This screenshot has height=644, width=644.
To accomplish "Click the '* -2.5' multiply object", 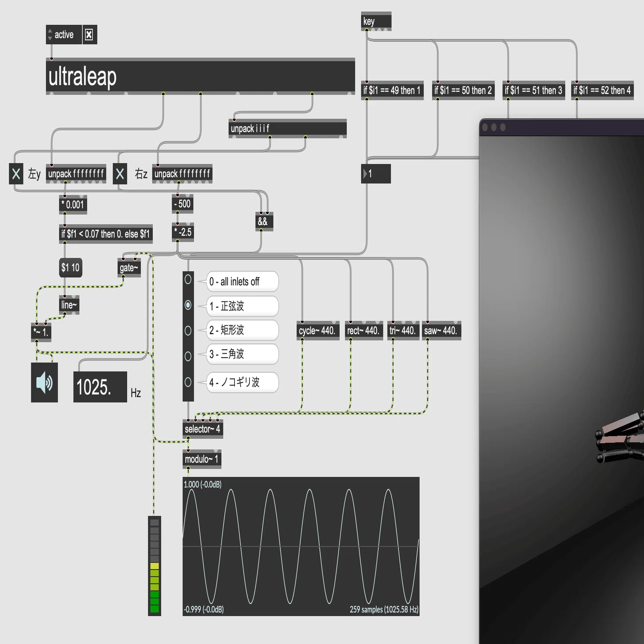I will pyautogui.click(x=183, y=232).
